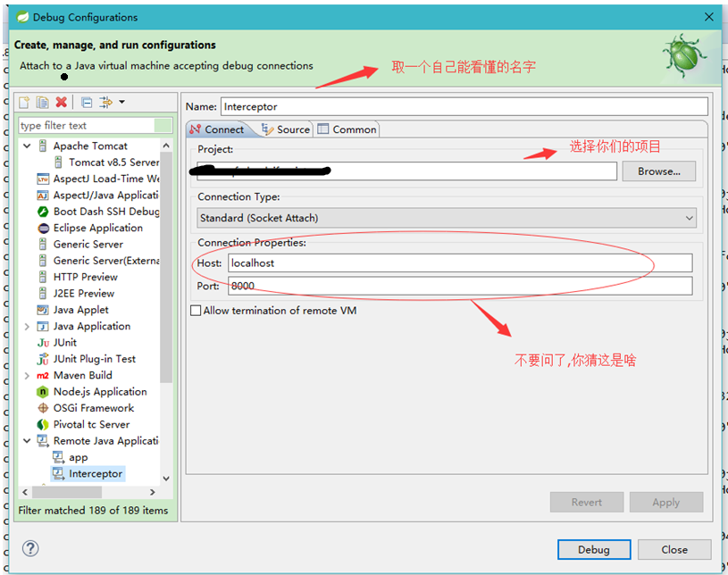Click the Close button

674,549
